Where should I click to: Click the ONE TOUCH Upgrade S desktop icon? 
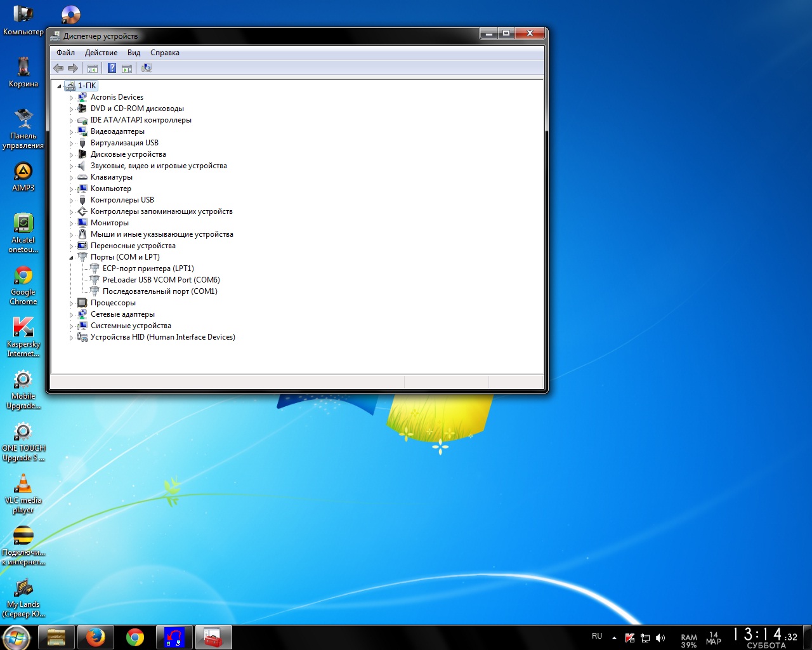pyautogui.click(x=23, y=441)
